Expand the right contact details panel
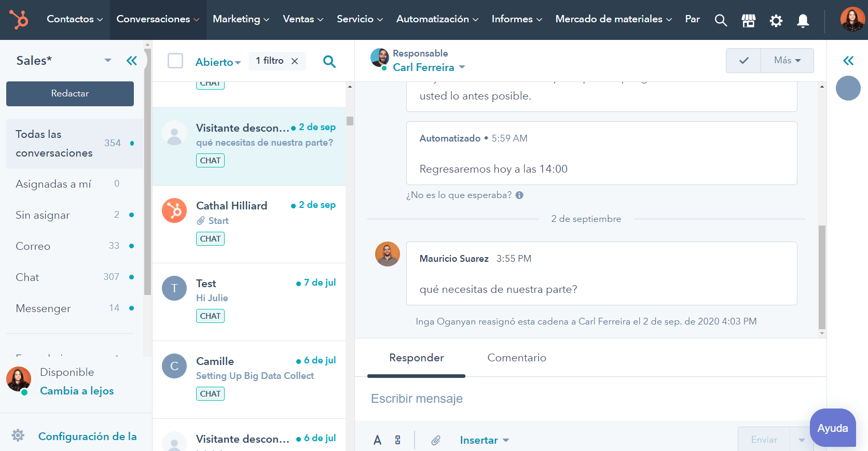 848,61
